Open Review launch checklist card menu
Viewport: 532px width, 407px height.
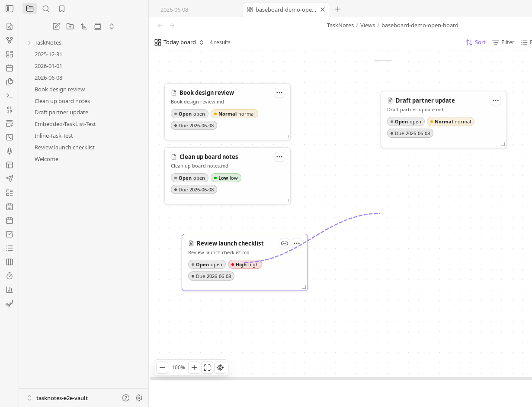click(x=297, y=243)
